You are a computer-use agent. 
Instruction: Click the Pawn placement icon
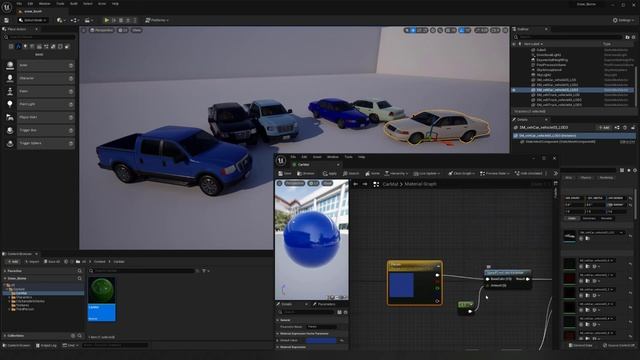10,91
